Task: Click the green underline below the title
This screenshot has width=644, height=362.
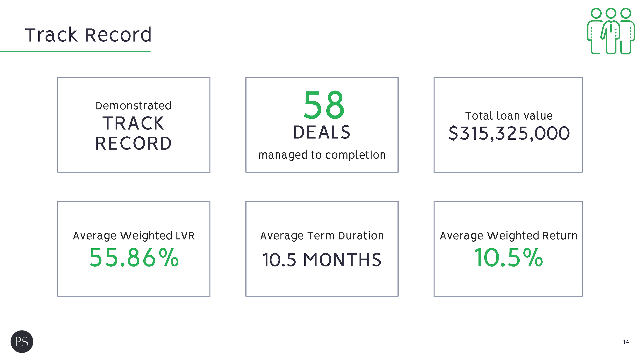Action: tap(75, 51)
